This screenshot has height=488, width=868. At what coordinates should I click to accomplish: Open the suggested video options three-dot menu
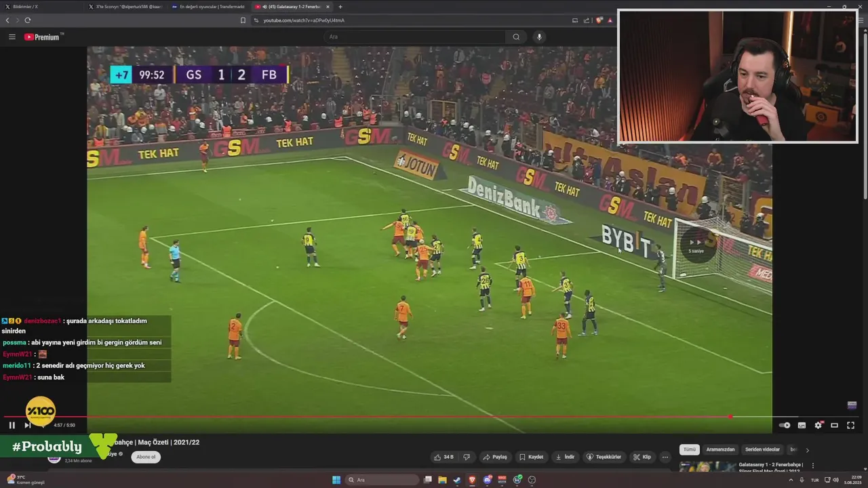pyautogui.click(x=813, y=466)
